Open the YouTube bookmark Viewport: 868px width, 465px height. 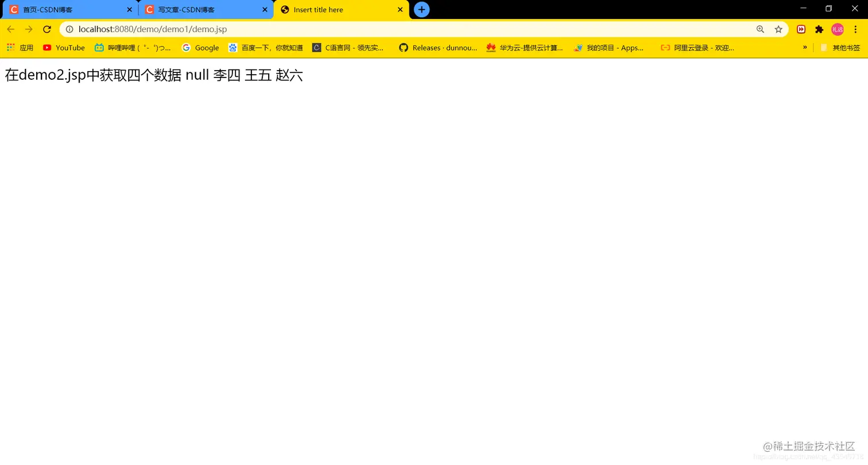63,48
